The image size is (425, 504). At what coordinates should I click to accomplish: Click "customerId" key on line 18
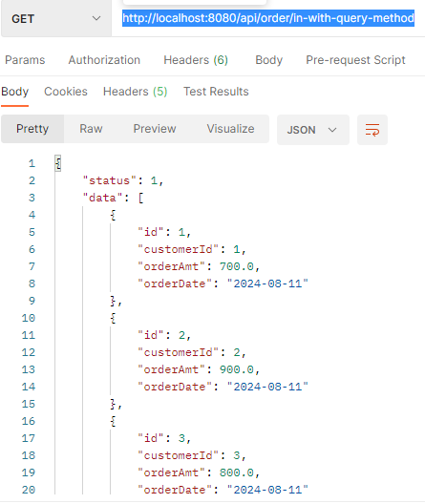click(x=178, y=455)
